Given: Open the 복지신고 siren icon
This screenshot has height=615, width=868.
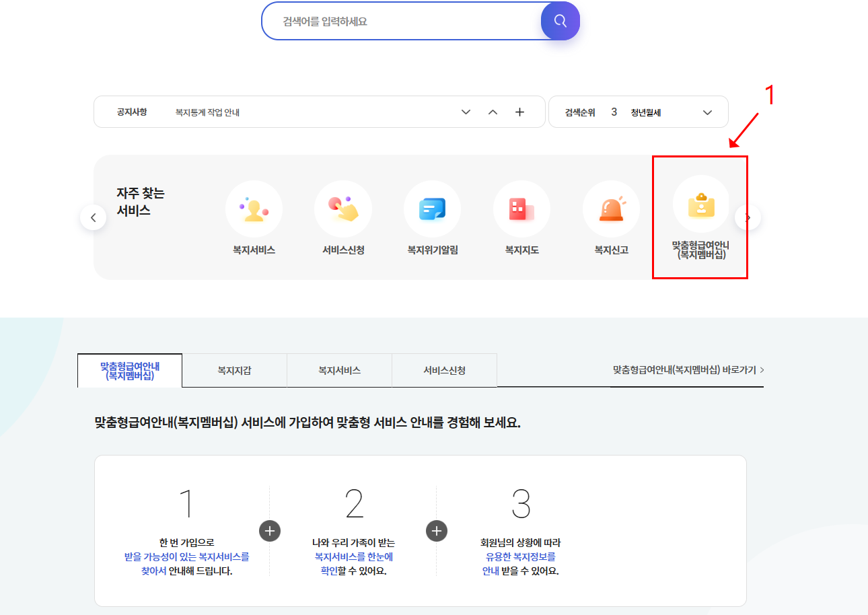Looking at the screenshot, I should coord(612,219).
